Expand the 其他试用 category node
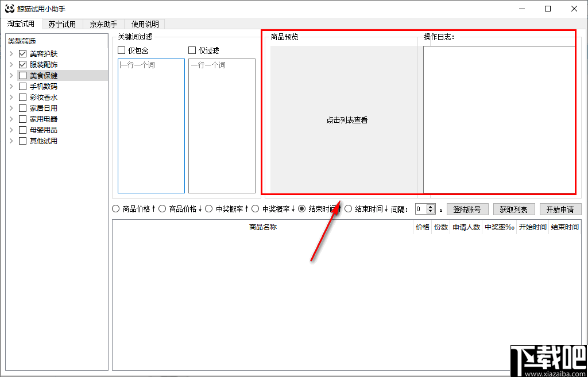This screenshot has height=377, width=588. [x=11, y=141]
